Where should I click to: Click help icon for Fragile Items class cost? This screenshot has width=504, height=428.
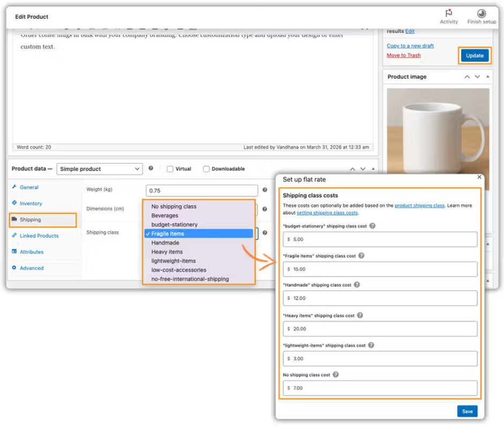(x=362, y=256)
